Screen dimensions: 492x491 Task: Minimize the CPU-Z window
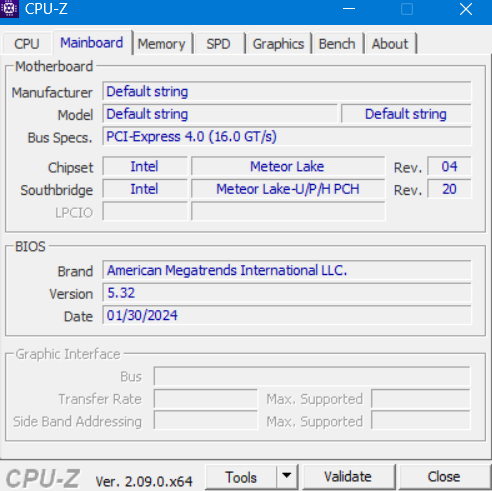349,9
